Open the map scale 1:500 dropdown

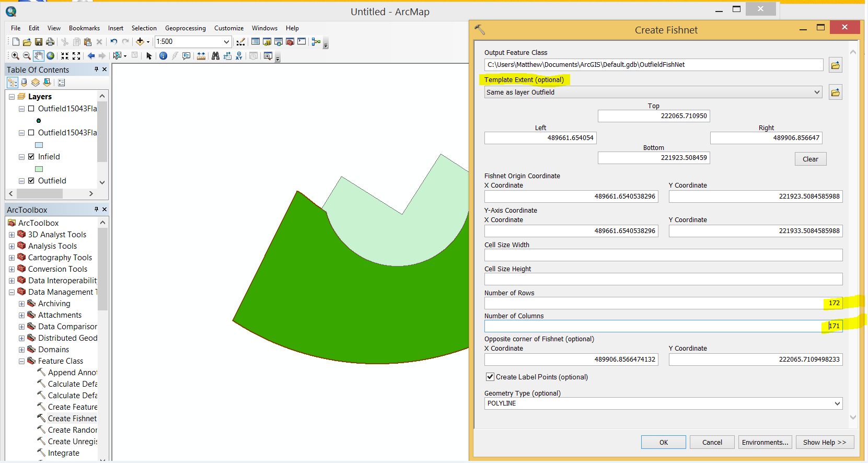(x=226, y=42)
